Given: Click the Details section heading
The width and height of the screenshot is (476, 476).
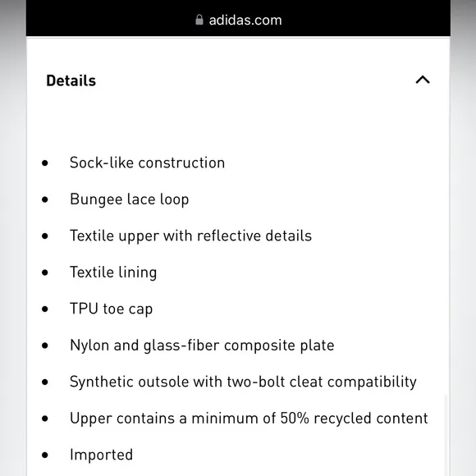Looking at the screenshot, I should point(71,80).
